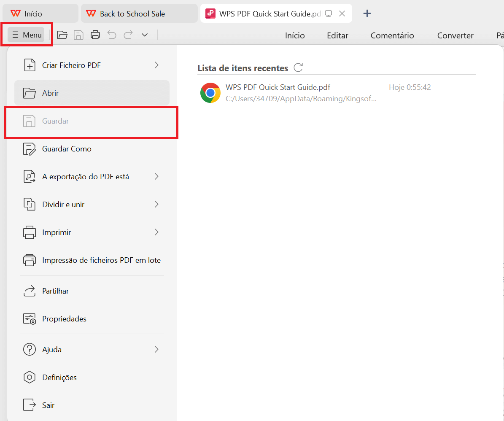The height and width of the screenshot is (421, 504).
Task: Choose Guardar in the menu
Action: pos(91,121)
